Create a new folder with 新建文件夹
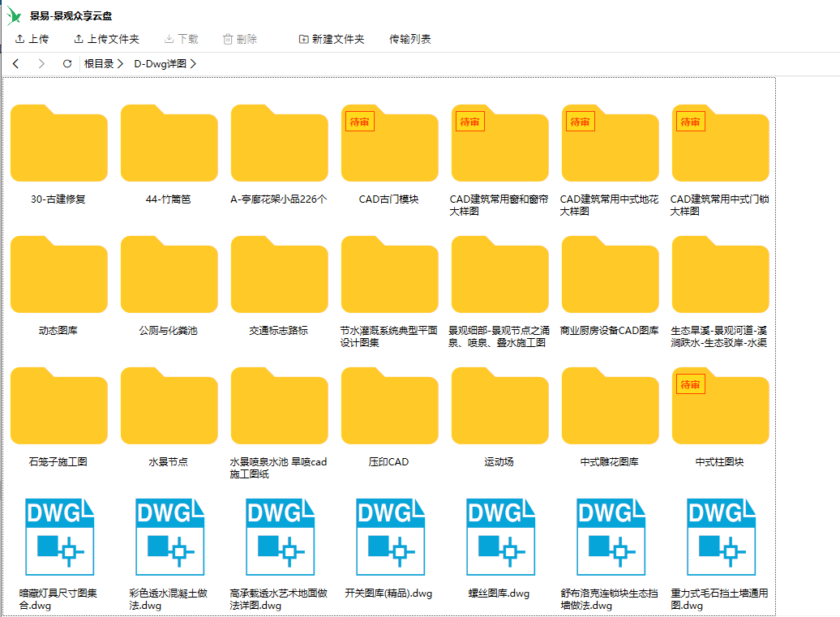The image size is (840, 617). [331, 39]
